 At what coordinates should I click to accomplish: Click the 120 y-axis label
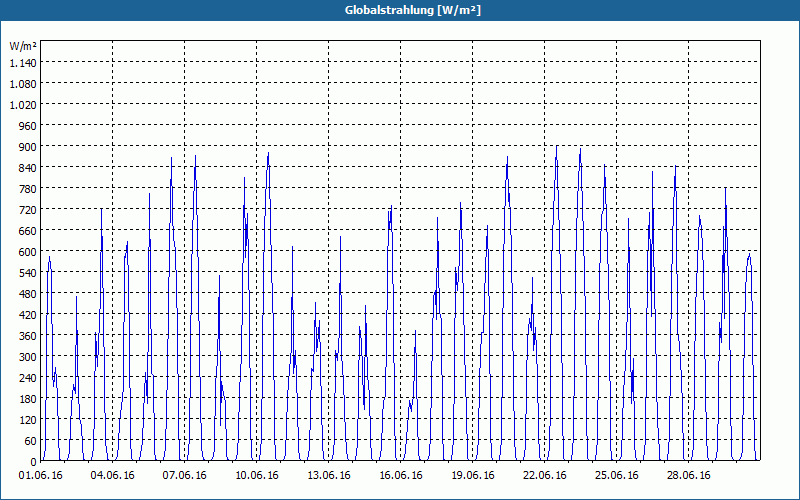29,420
